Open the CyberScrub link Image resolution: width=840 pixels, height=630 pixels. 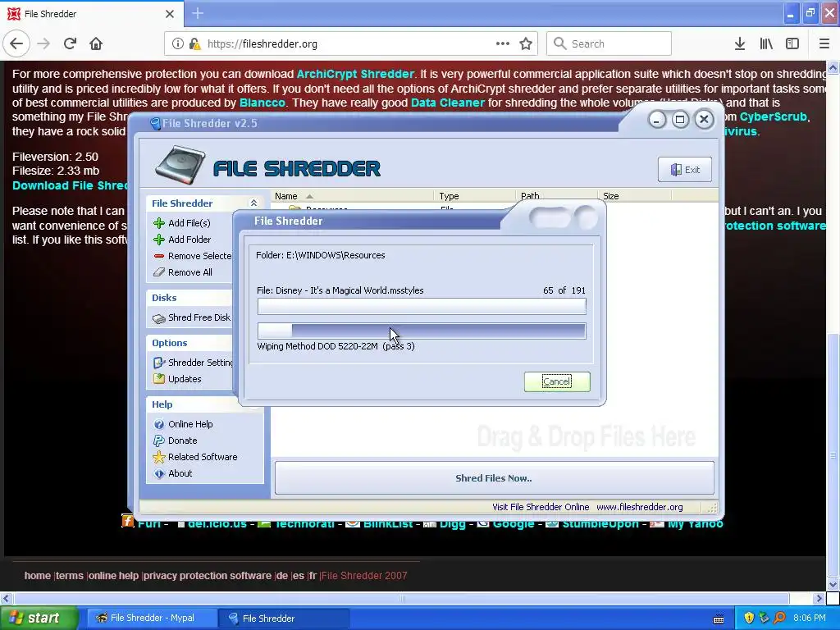[x=773, y=116]
